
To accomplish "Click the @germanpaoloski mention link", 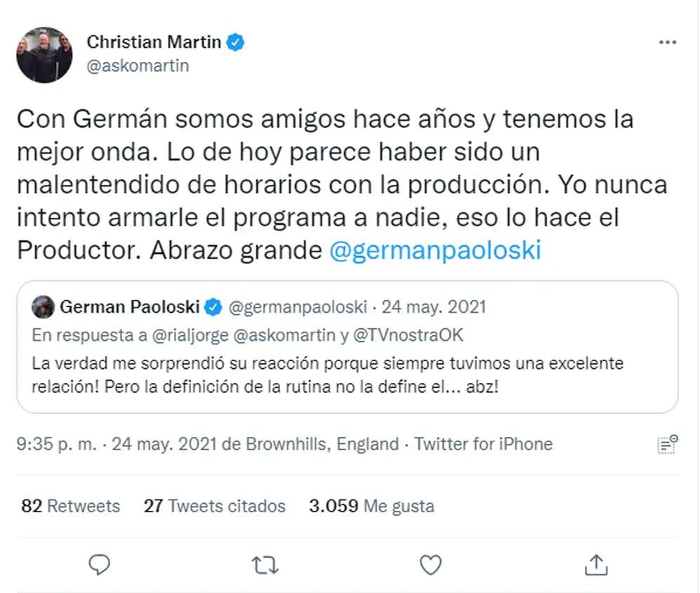I will [x=435, y=249].
